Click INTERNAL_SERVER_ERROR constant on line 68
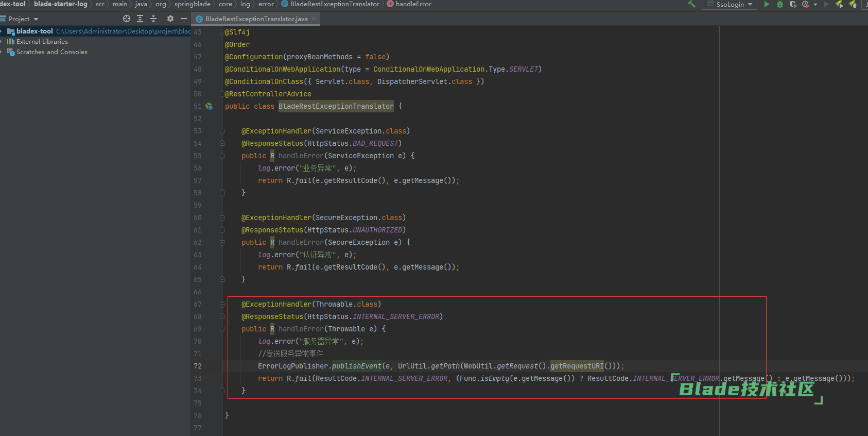This screenshot has width=868, height=436. tap(396, 316)
